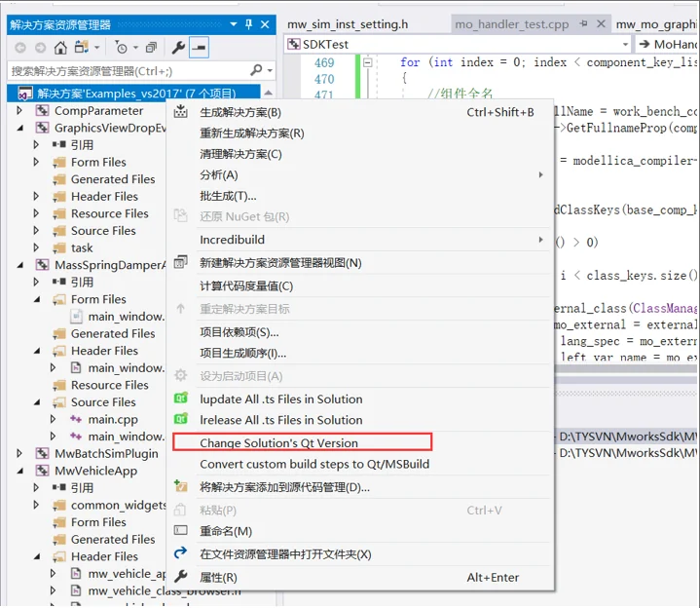Click the Collapse All icon in Solution Explorer
This screenshot has height=608, width=700.
tap(151, 48)
